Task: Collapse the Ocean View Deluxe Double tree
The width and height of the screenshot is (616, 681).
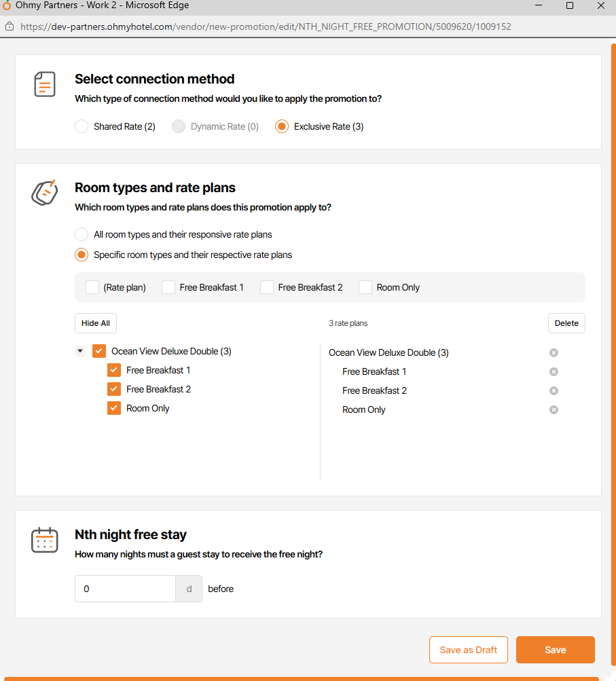Action: (x=80, y=351)
